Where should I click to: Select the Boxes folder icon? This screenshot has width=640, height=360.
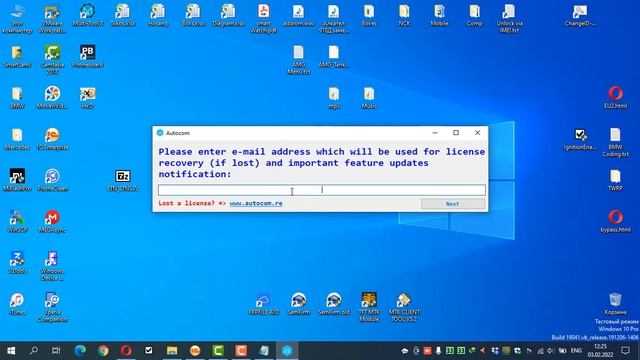369,15
